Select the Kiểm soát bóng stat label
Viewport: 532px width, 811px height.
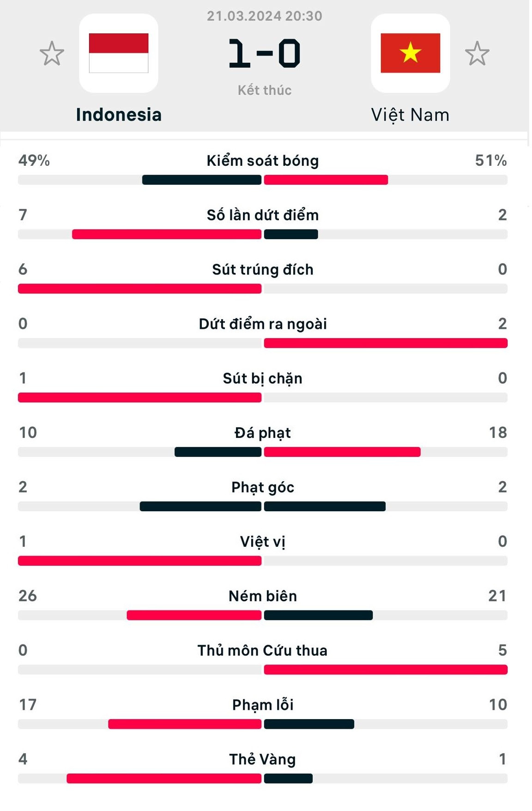tap(263, 161)
